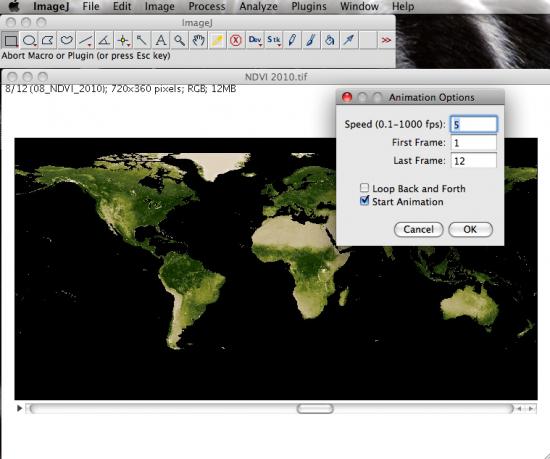Select the Polygon selection tool
The image size is (550, 459).
(x=48, y=41)
